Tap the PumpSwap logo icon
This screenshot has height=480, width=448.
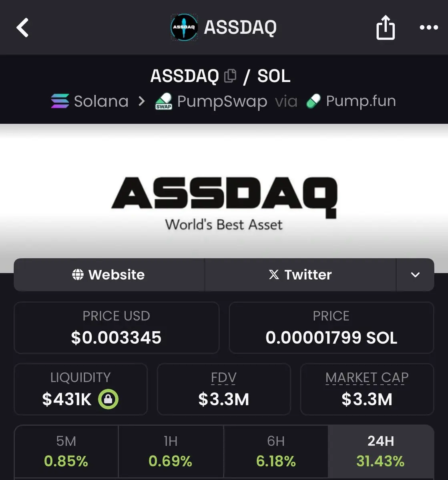[x=164, y=101]
